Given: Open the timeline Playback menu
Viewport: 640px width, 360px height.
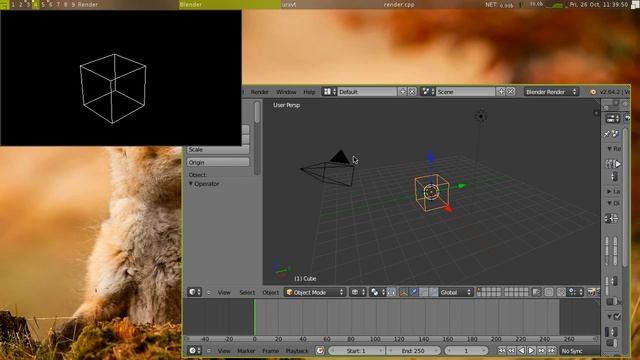Looking at the screenshot, I should (x=297, y=351).
